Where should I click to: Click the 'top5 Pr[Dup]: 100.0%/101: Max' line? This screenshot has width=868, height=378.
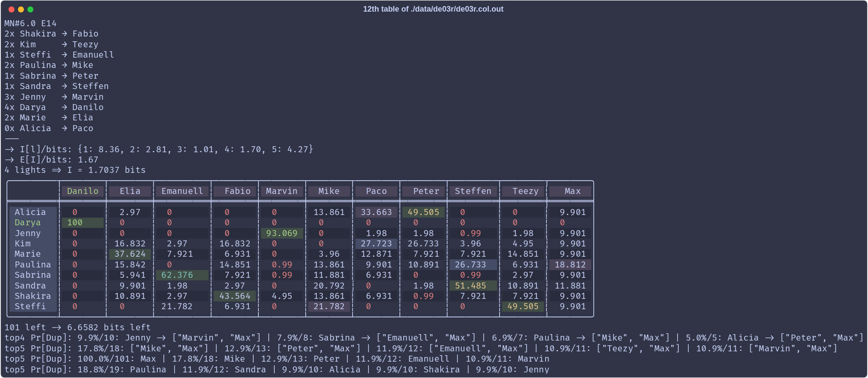click(277, 359)
